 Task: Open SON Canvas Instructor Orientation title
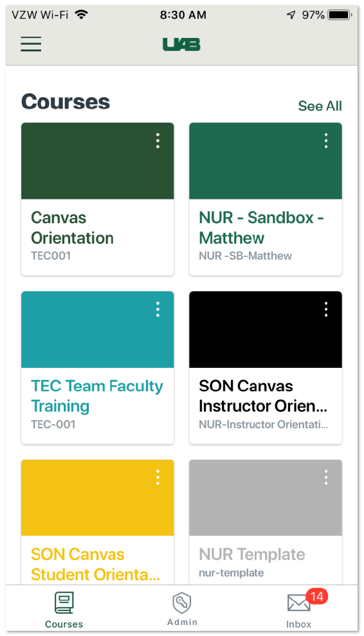263,396
